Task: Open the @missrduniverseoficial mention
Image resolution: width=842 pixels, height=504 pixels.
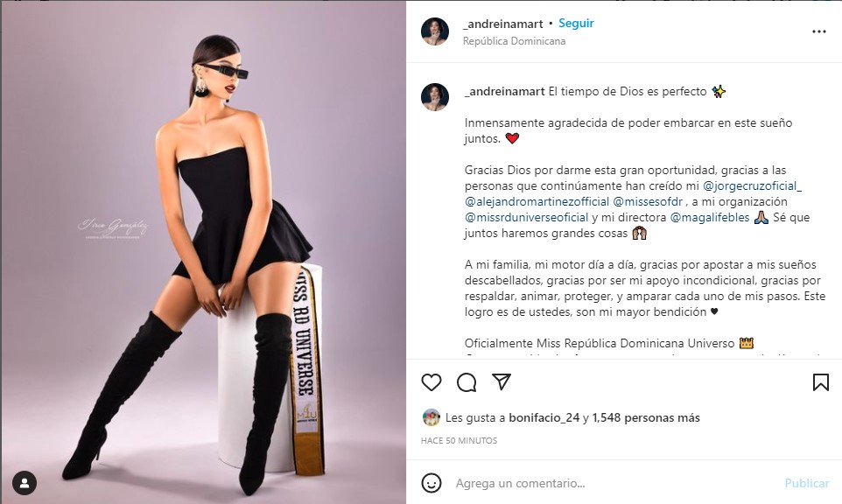Action: 526,217
